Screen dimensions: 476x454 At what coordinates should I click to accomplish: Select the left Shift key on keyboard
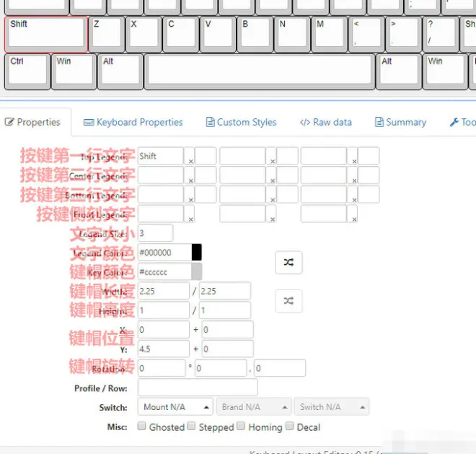pos(46,35)
